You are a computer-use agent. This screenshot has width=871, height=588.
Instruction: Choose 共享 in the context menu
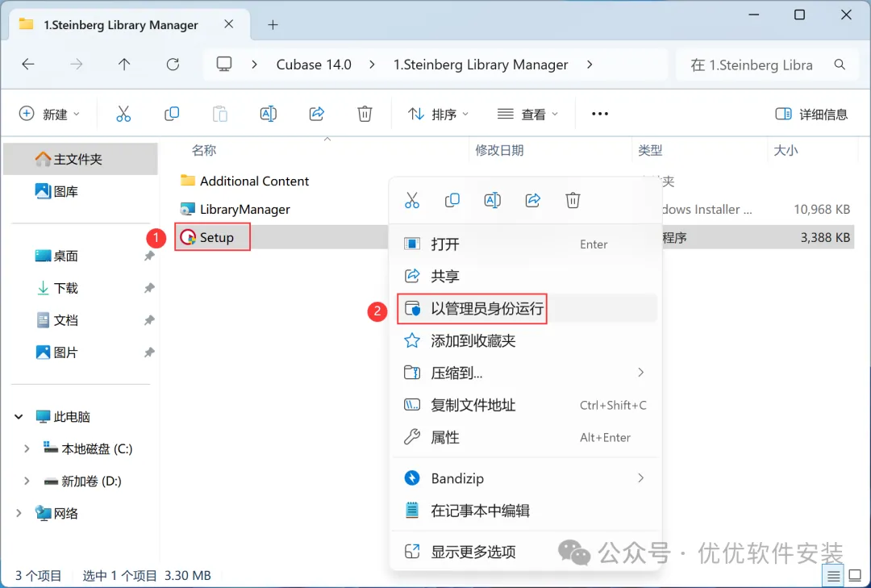coord(526,276)
